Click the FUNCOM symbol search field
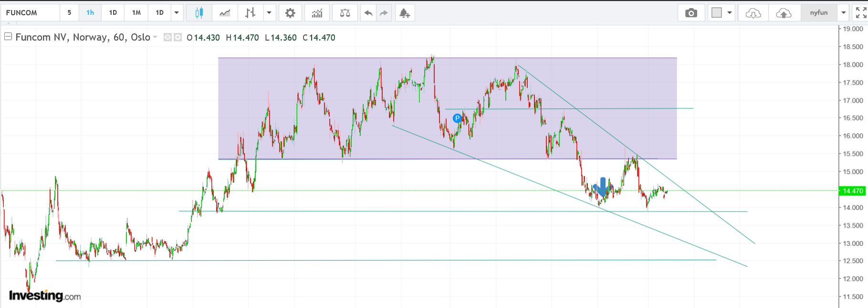Image resolution: width=868 pixels, height=308 pixels. click(31, 13)
